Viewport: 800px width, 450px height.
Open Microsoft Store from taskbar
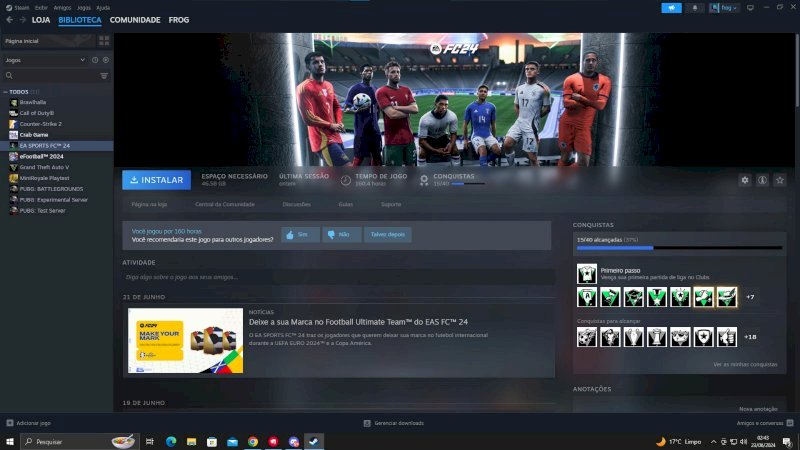tap(212, 441)
